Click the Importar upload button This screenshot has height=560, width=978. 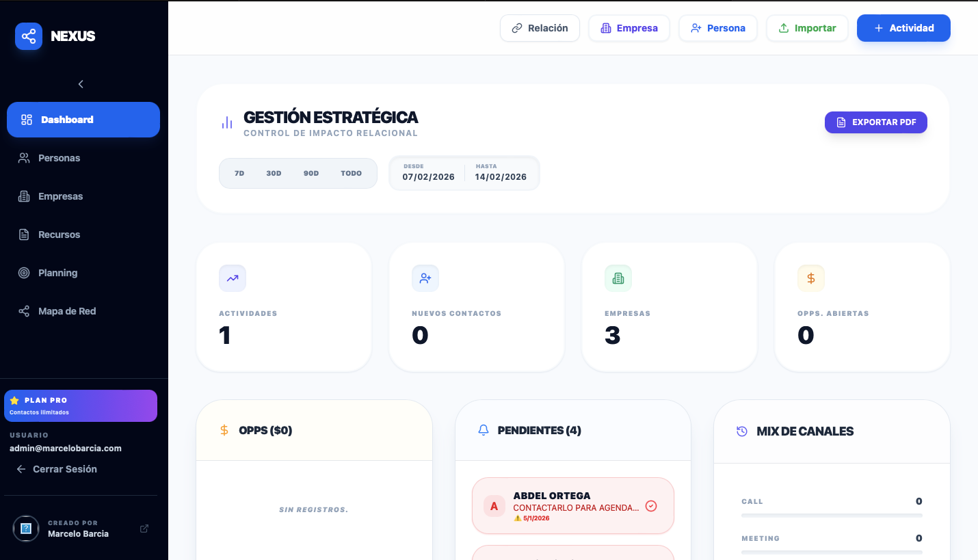807,28
